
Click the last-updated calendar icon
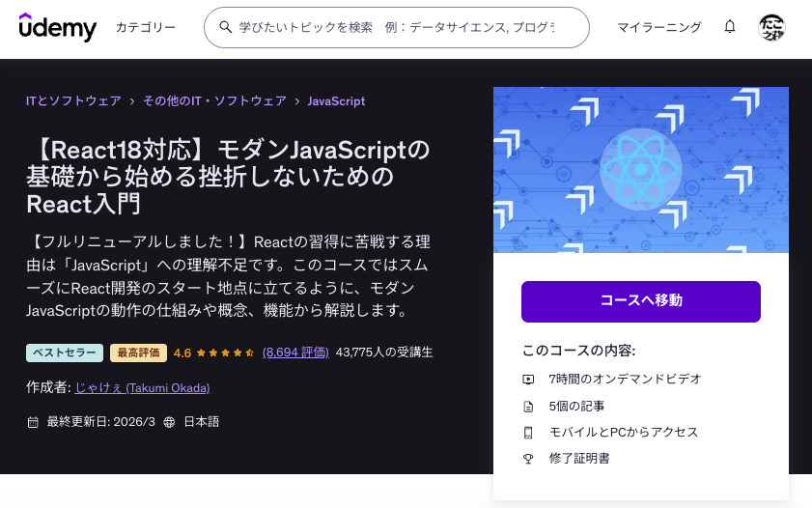(33, 422)
